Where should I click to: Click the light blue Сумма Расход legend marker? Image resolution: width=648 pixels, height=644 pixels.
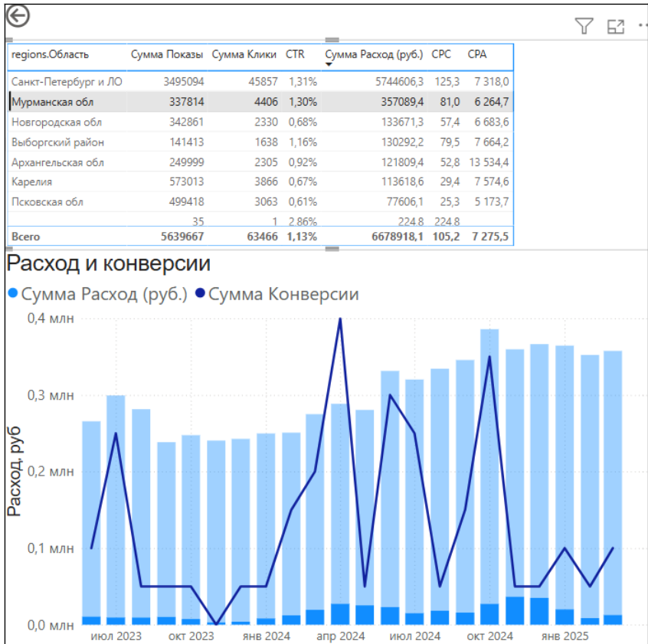11,294
